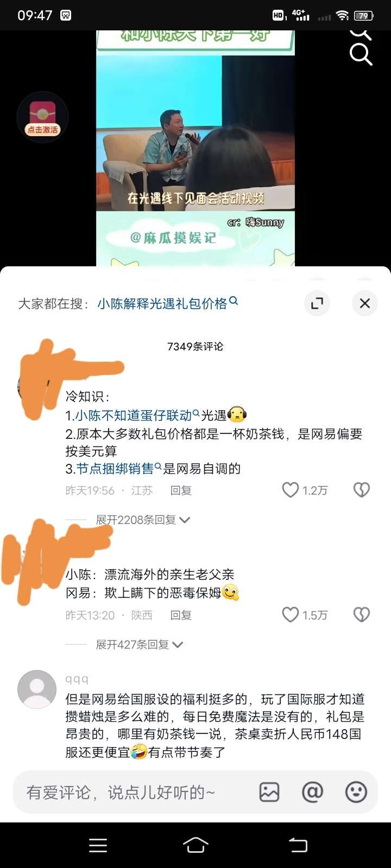Dislike the 小陈 comment from 陕西
This screenshot has width=391, height=868.
click(362, 615)
